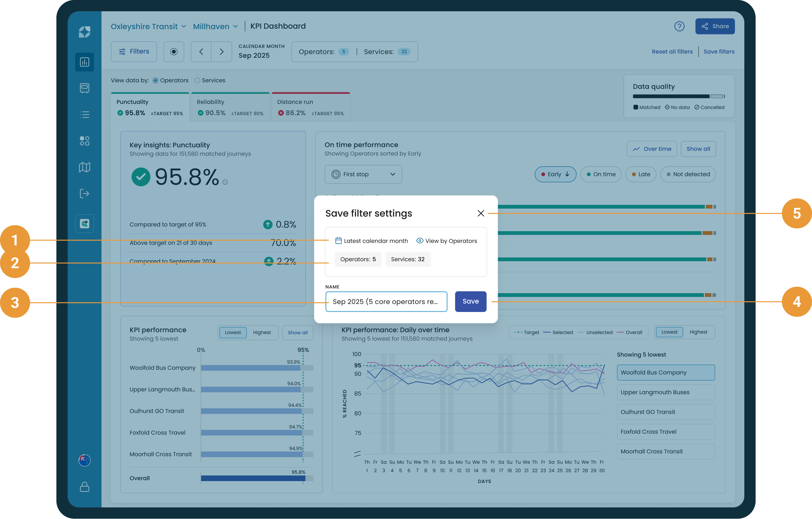Screen dimensions: 812x519
Task: Click the KPI dashboard chart icon in sidebar
Action: click(84, 62)
